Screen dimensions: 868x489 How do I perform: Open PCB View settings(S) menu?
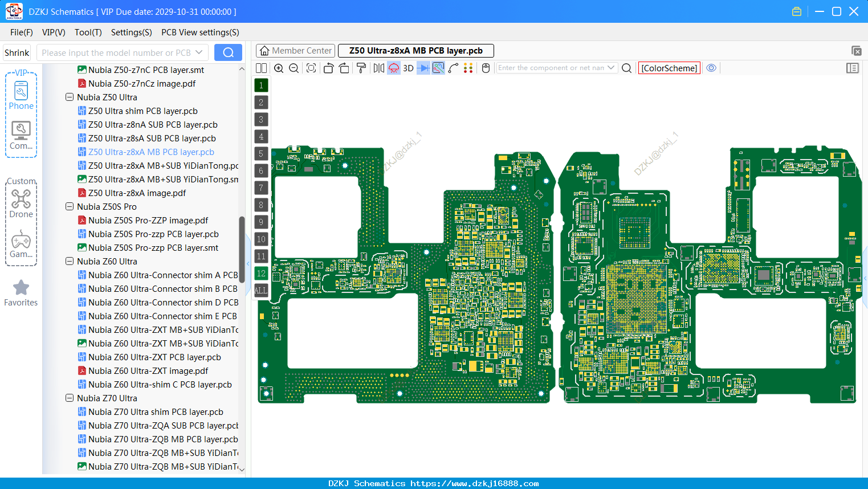200,32
